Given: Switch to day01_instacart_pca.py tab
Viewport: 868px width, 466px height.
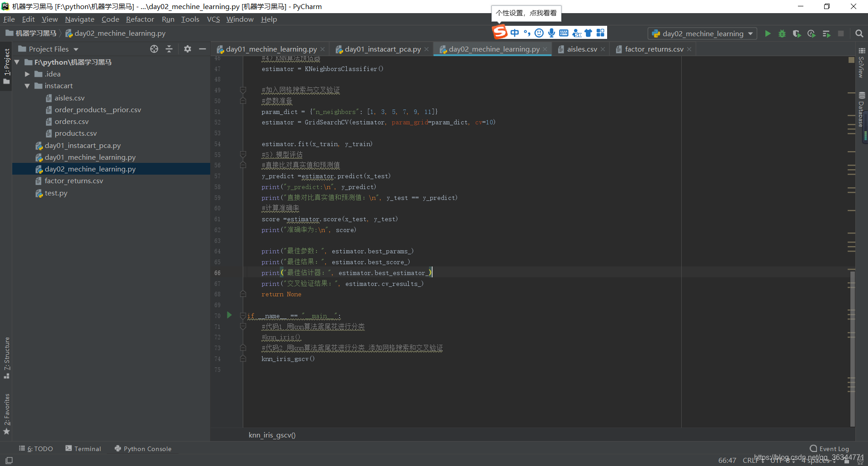Looking at the screenshot, I should pyautogui.click(x=382, y=49).
